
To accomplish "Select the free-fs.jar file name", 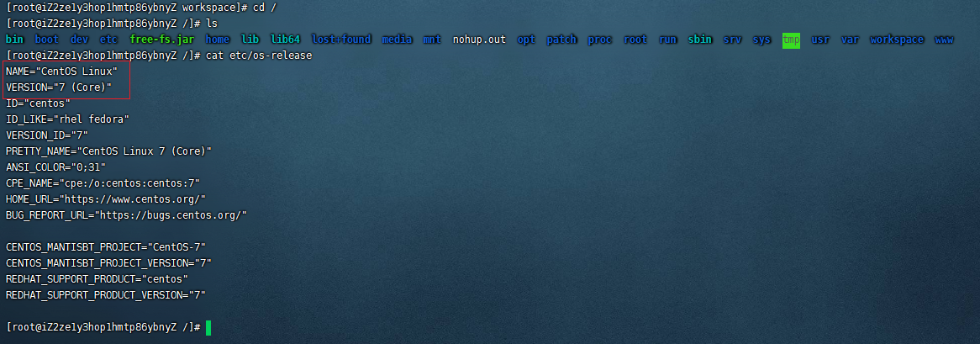I will coord(162,40).
